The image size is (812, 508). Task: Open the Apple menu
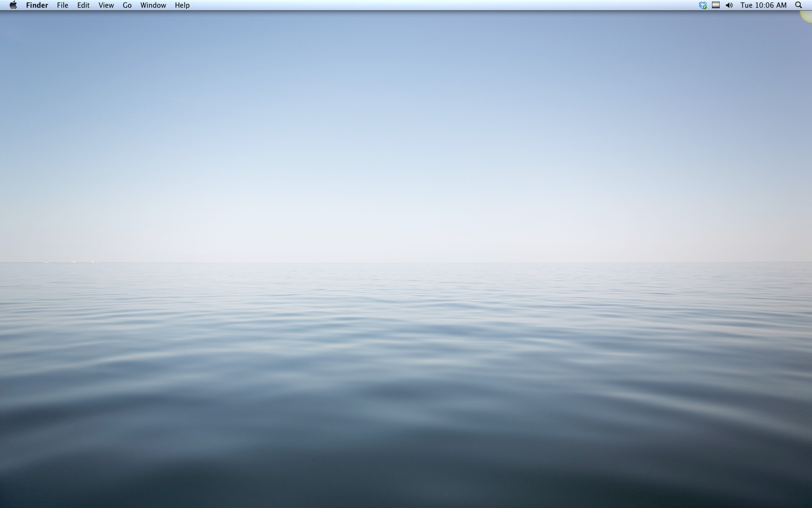pos(13,5)
